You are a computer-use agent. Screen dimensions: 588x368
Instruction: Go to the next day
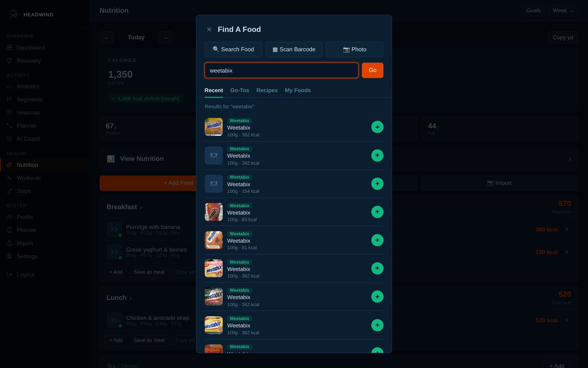165,38
